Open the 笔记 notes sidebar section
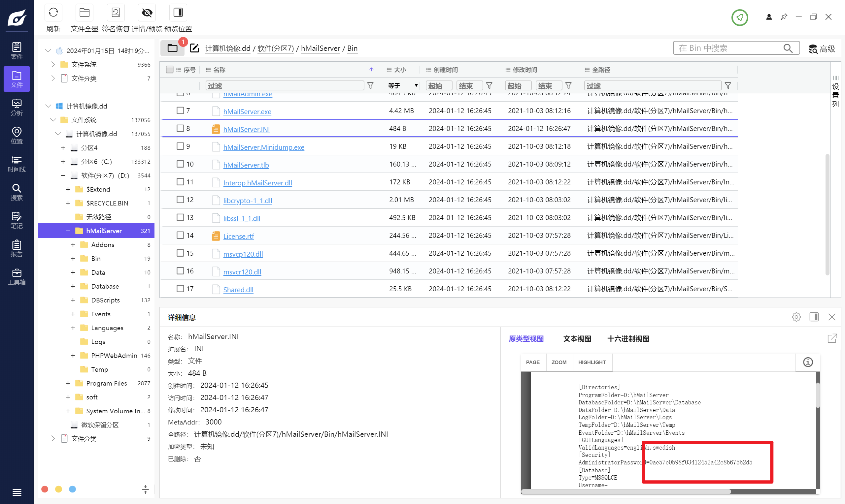The width and height of the screenshot is (845, 504). 17,220
